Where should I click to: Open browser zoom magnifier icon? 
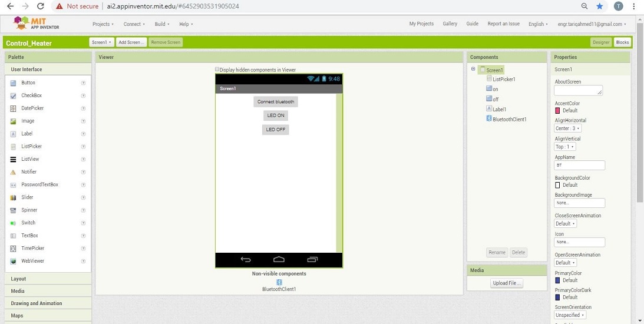coord(584,6)
